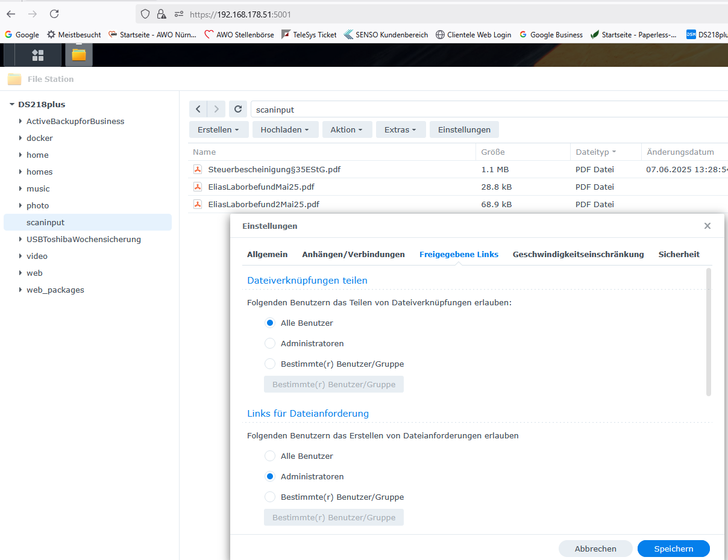Open the Allgemein settings tab
Screen dimensions: 728x560
tap(267, 254)
